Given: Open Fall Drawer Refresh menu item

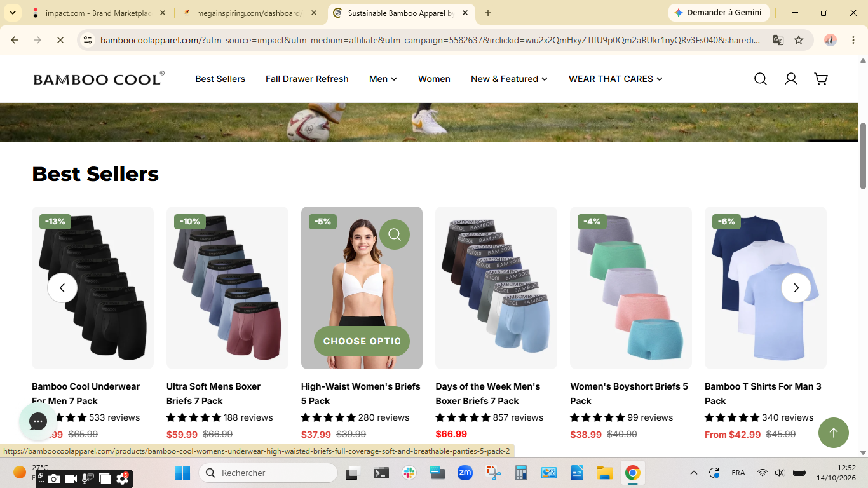Looking at the screenshot, I should (307, 79).
